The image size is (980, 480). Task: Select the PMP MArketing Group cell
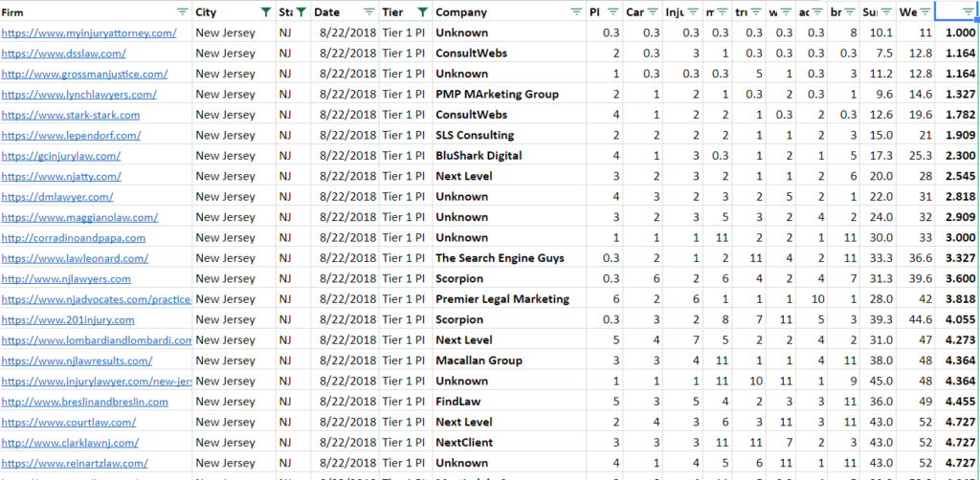[x=509, y=95]
